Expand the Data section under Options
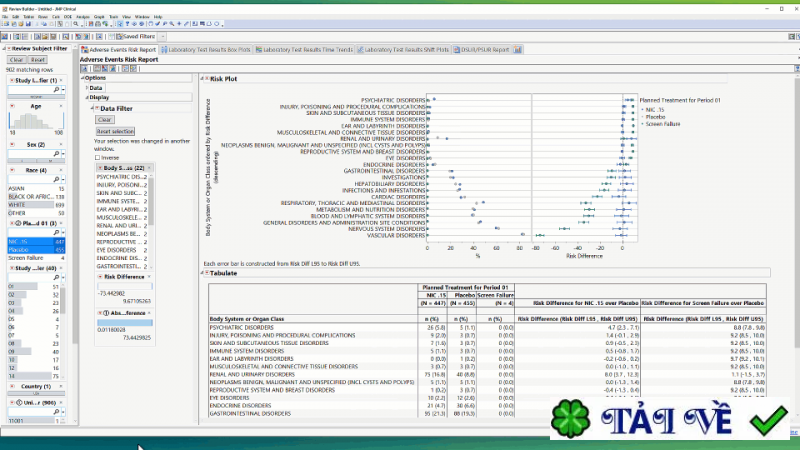 [86, 88]
